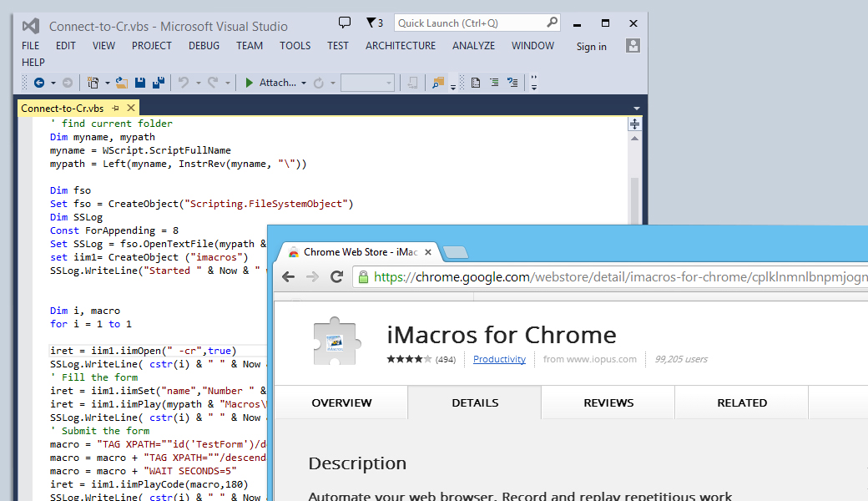Open the VIEW menu
The image size is (868, 501).
click(103, 46)
